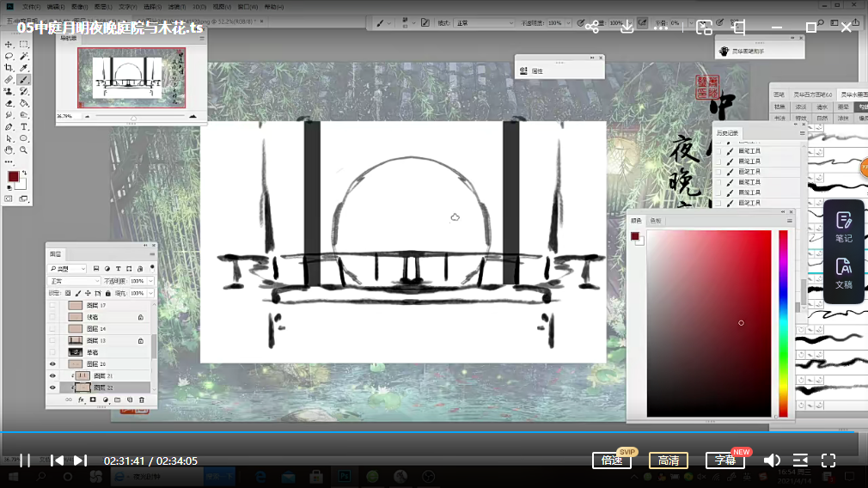
Task: Show layer 图层 17 via visibility box
Action: click(52, 306)
